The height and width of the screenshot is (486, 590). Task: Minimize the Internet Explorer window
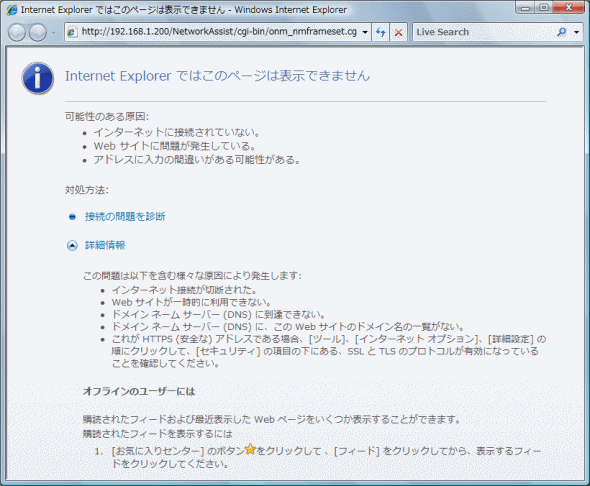click(525, 8)
